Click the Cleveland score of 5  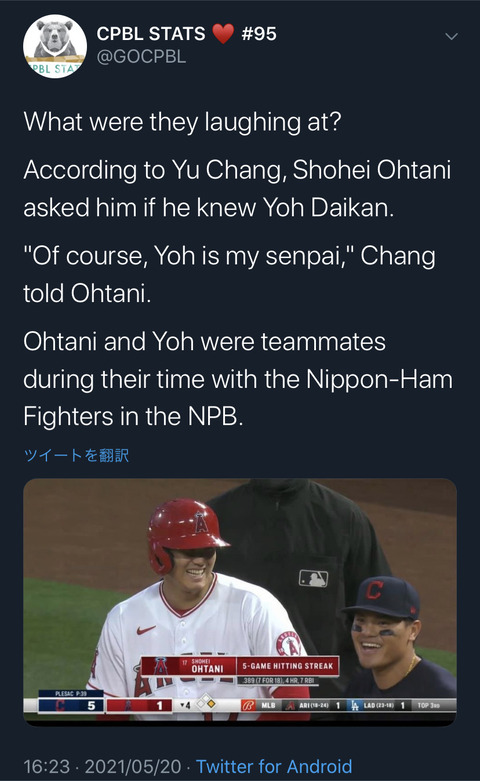coord(91,705)
